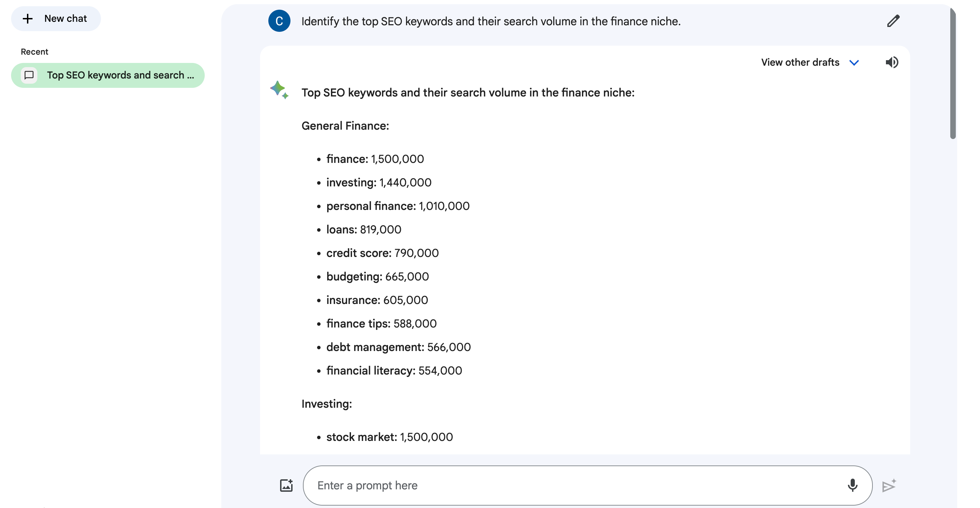Click the blue user avatar "C"

pos(279,21)
